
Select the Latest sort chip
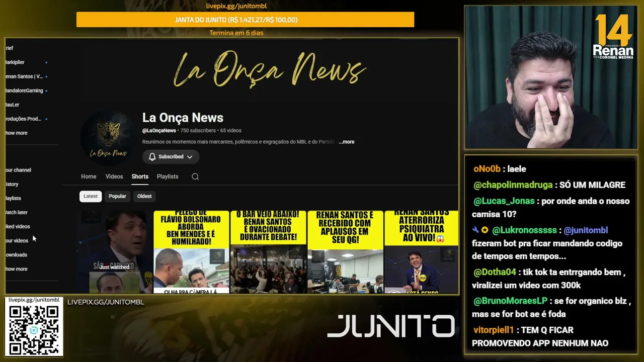coord(91,196)
